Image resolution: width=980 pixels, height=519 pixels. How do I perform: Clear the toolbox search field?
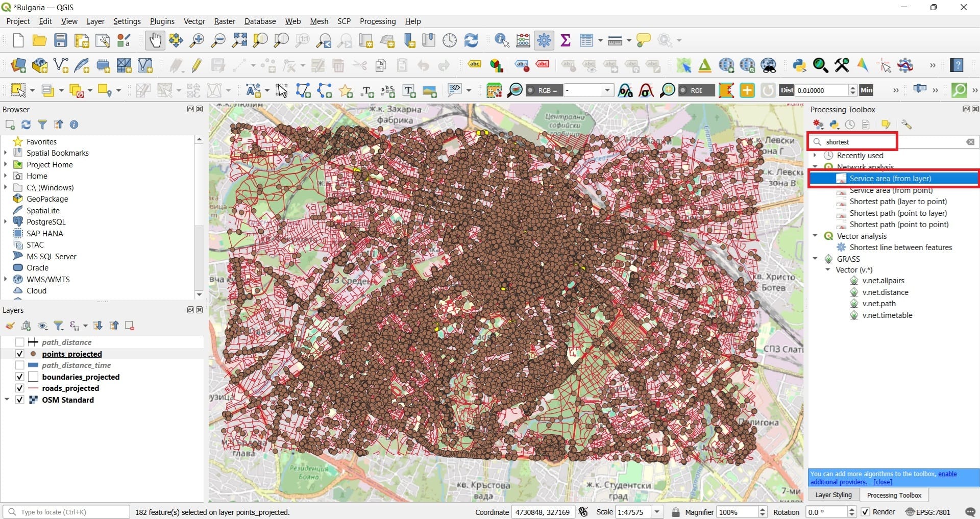coord(970,142)
